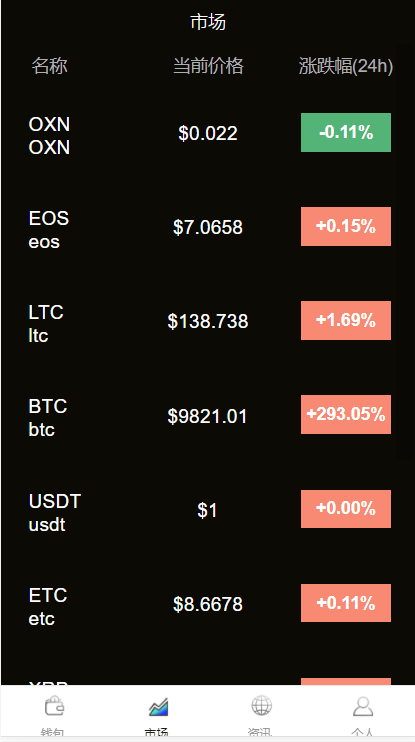The image size is (415, 742).
Task: Open the personal profile icon
Action: (x=363, y=706)
